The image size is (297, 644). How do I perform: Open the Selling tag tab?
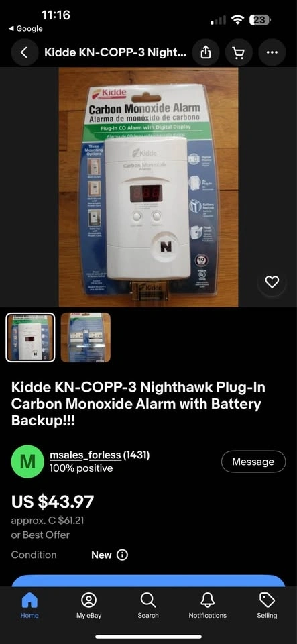tap(267, 606)
